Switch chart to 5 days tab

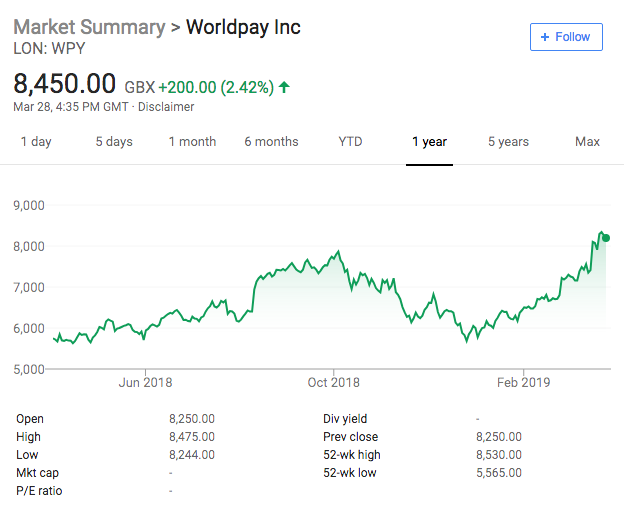[x=114, y=142]
